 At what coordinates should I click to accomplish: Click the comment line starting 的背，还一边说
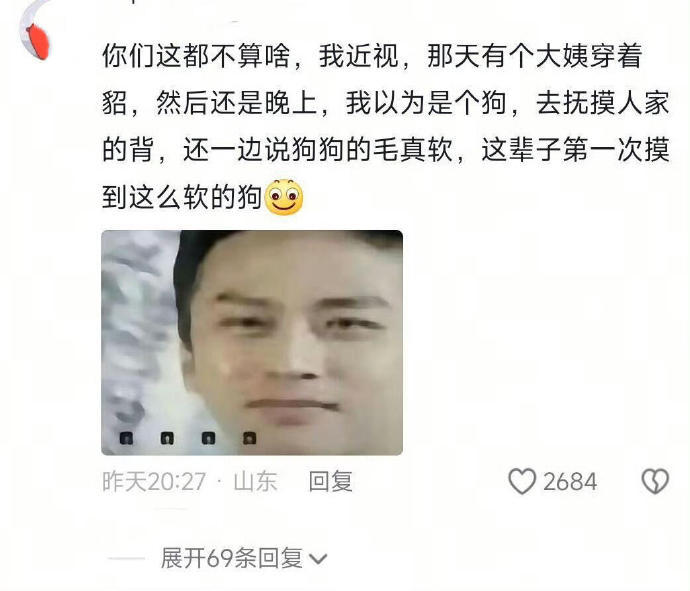[x=386, y=150]
